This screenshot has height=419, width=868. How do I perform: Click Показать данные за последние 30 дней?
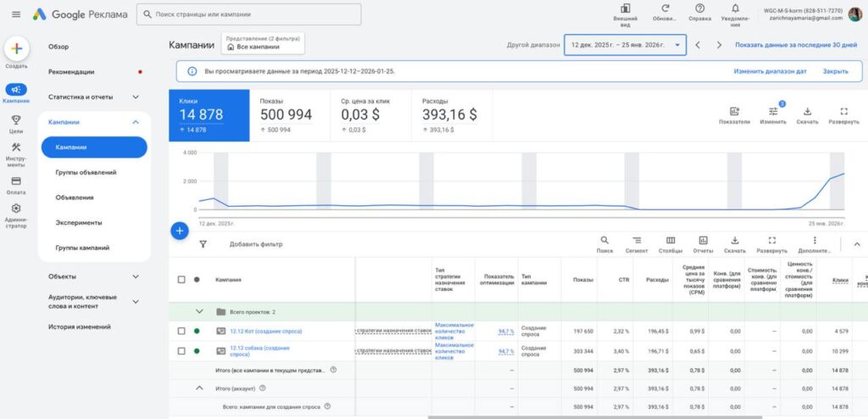pos(796,45)
